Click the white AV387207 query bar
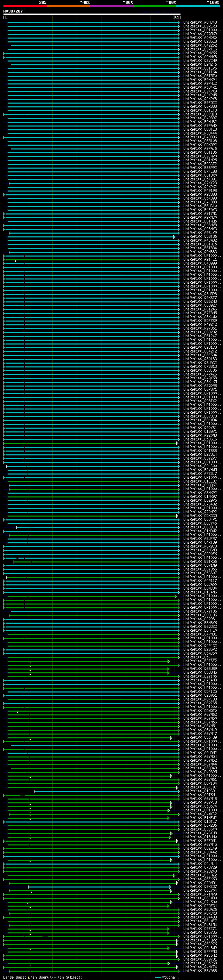 (x=92, y=15)
